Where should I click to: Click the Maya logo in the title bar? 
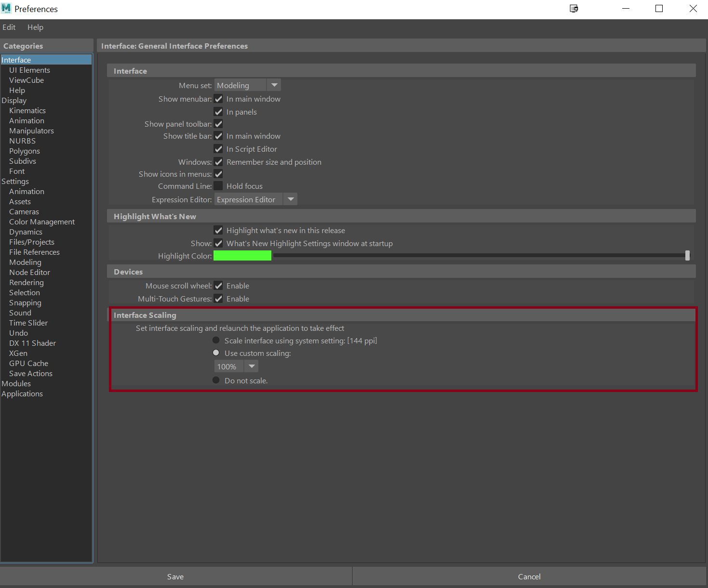click(6, 8)
